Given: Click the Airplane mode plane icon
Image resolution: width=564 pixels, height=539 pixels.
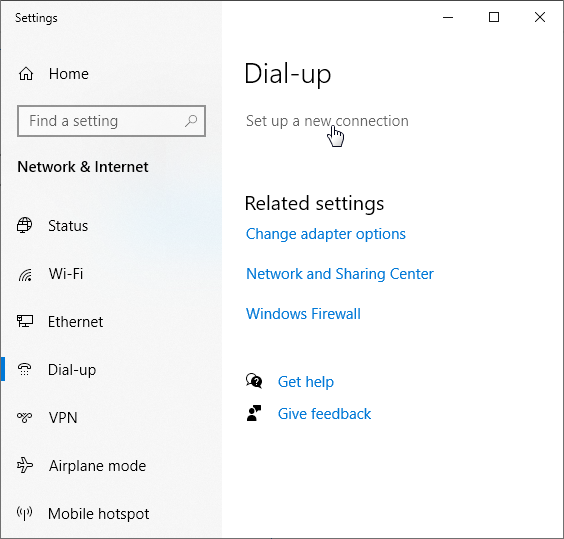Looking at the screenshot, I should tap(25, 465).
